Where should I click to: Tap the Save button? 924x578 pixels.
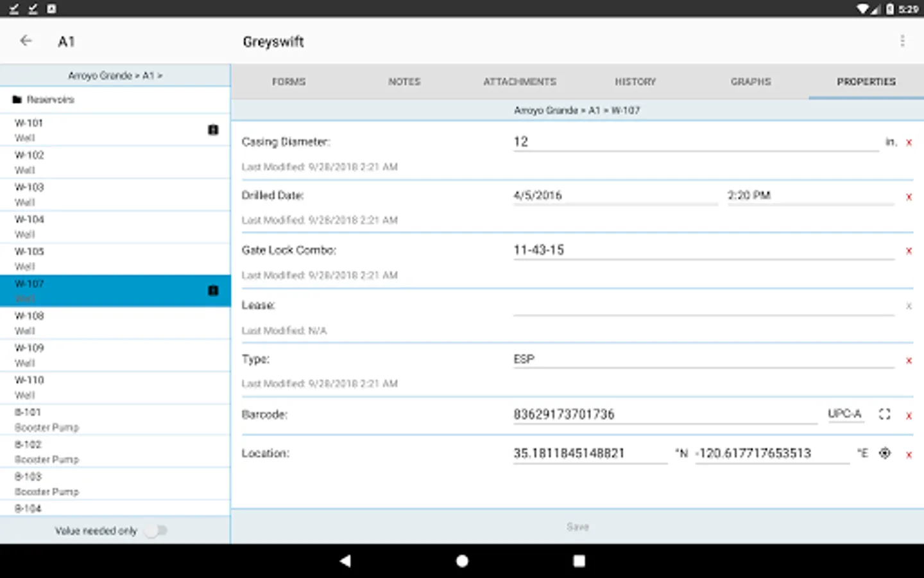577,527
